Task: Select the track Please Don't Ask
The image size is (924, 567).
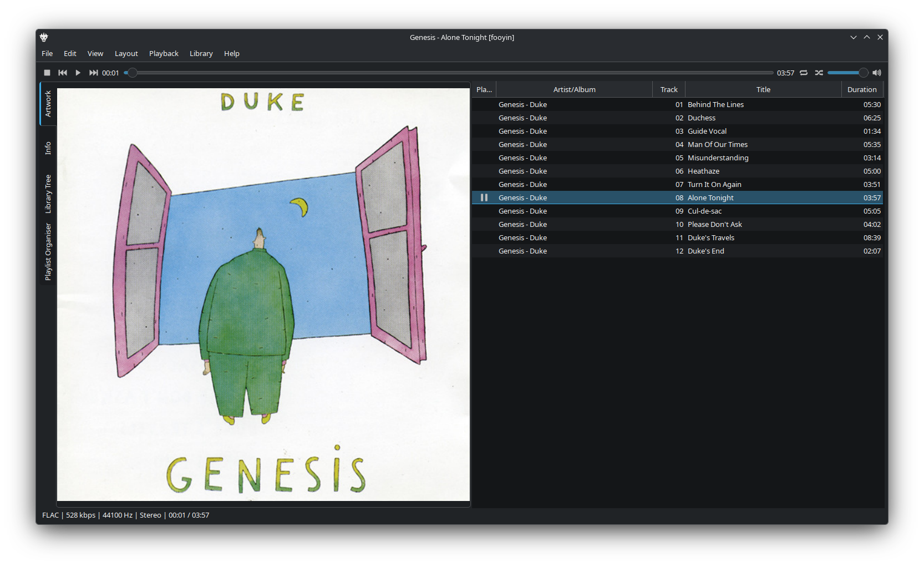Action: 677,224
